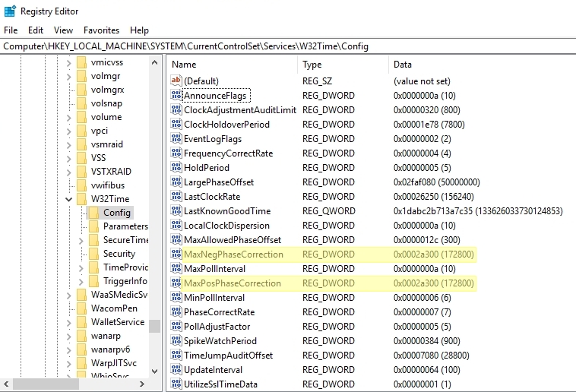Click the W32Time folder icon
The image size is (576, 392).
click(x=81, y=199)
